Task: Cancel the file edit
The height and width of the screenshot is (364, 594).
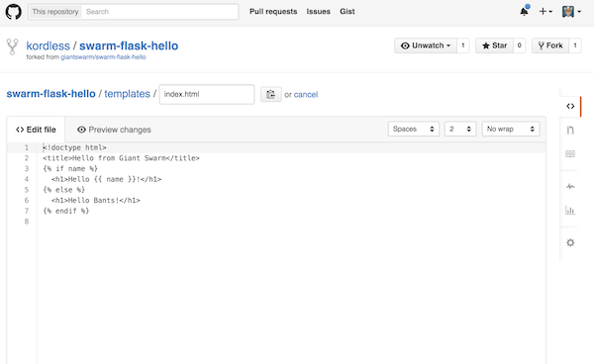Action: [306, 95]
